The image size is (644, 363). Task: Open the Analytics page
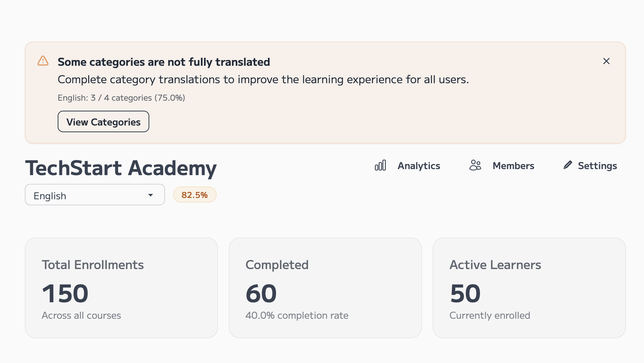(x=419, y=166)
